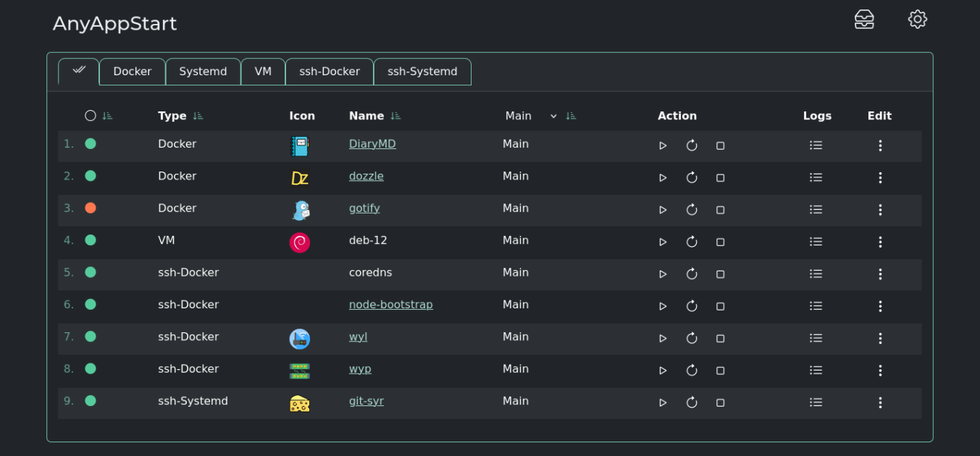View logs for deb-12
Screen dimensions: 980x456
[x=816, y=242]
